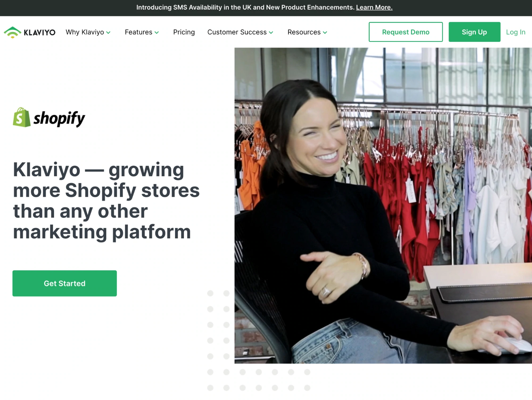Click the Sign Up green button

[474, 32]
